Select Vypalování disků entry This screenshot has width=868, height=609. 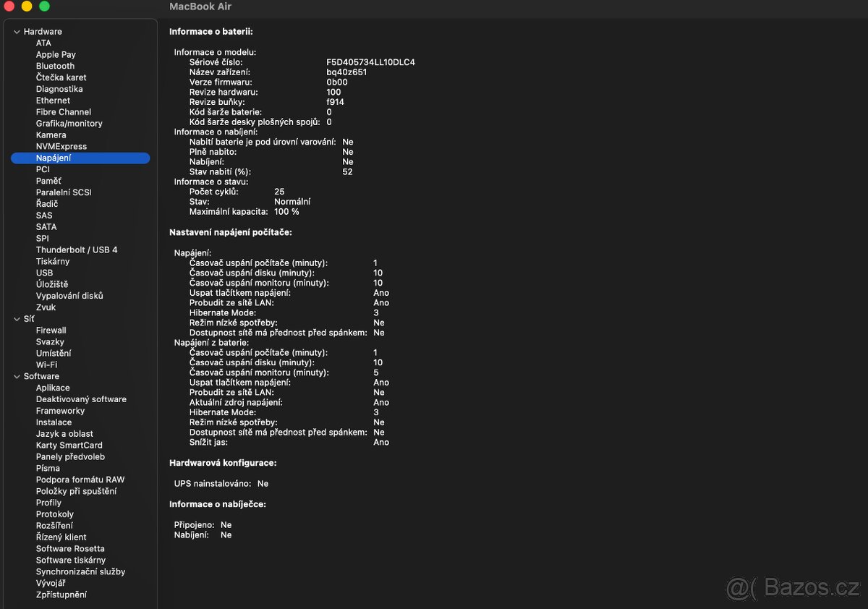pyautogui.click(x=69, y=296)
